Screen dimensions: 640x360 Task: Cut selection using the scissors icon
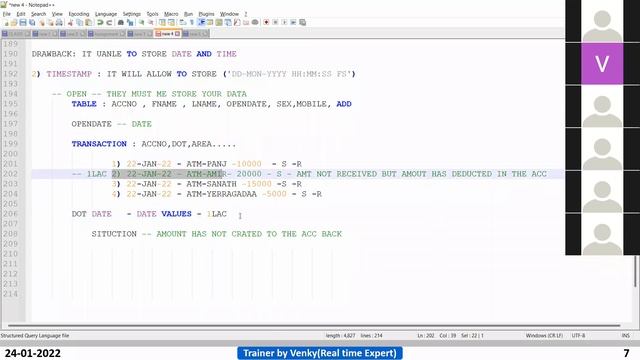[x=70, y=22]
